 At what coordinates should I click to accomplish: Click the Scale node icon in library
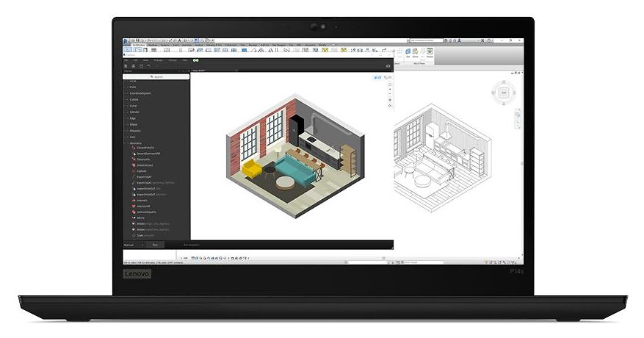[x=132, y=234]
